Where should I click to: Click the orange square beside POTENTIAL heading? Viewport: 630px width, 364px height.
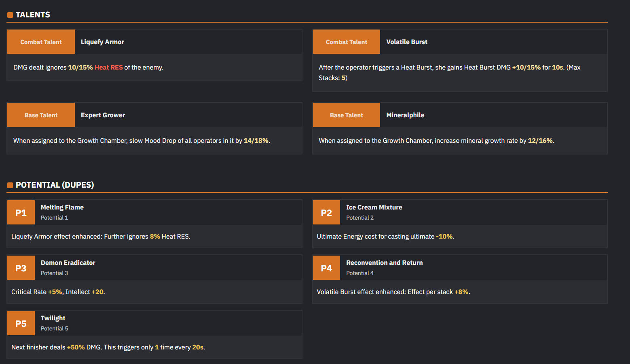pos(10,185)
